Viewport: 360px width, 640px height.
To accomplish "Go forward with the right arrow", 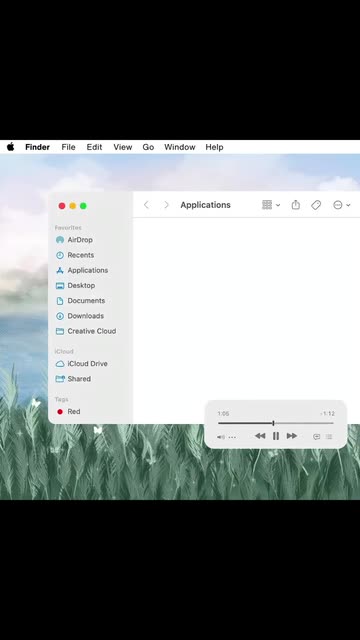I will click(x=166, y=205).
